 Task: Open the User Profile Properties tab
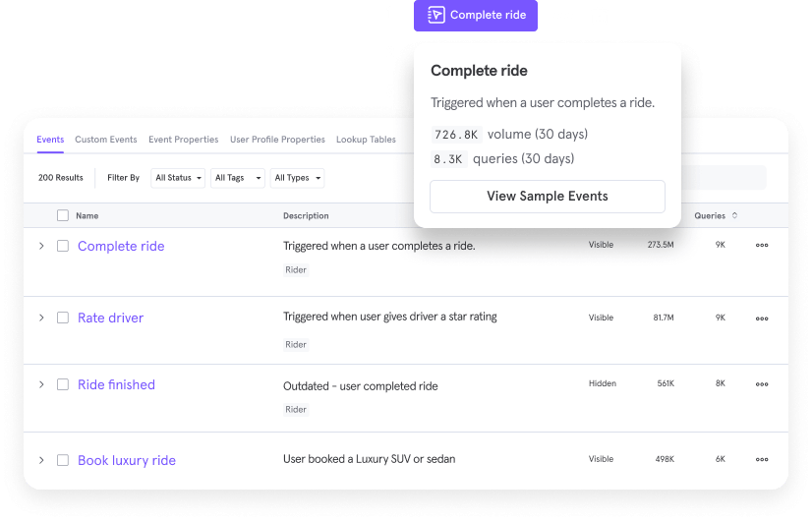click(x=277, y=140)
